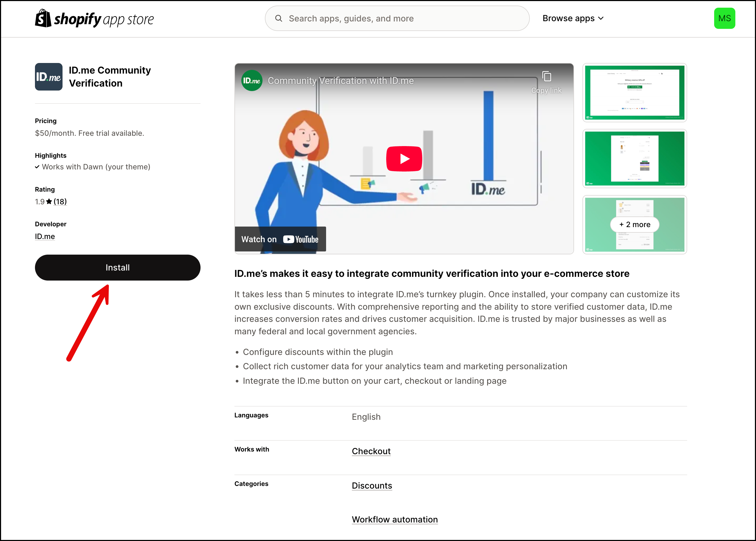Viewport: 756px width, 541px height.
Task: Play the Community Verification video
Action: (x=404, y=159)
